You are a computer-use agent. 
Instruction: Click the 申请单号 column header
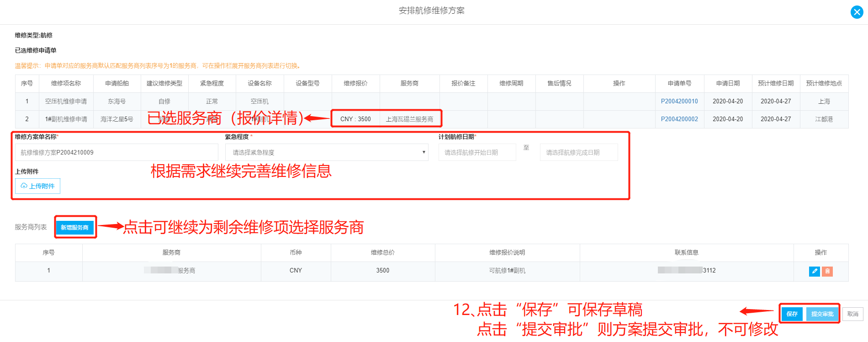click(x=679, y=83)
